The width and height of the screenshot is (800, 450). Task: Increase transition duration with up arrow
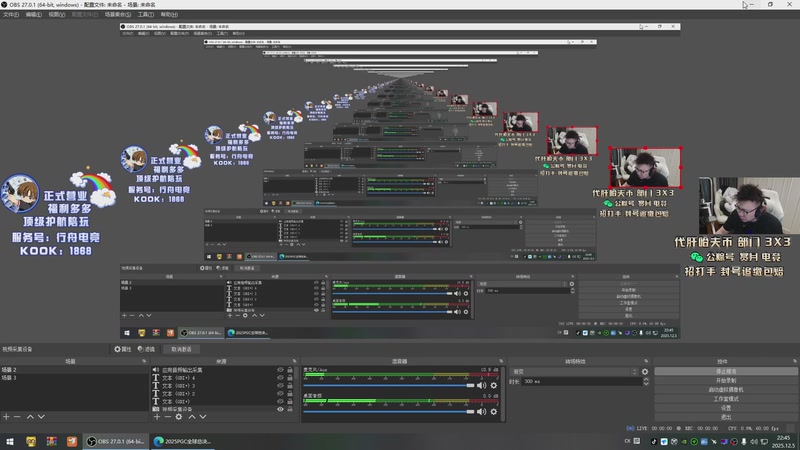pyautogui.click(x=646, y=379)
